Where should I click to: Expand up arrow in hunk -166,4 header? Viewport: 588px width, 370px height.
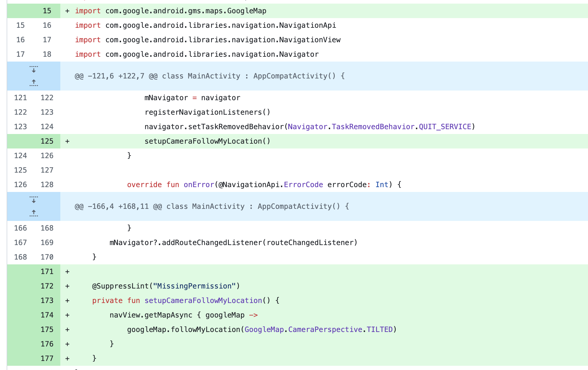(x=34, y=213)
